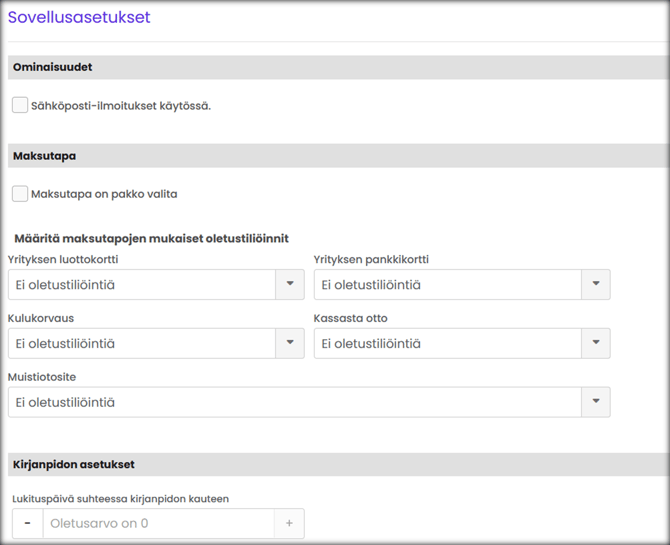Click the arrow icon of Muistiotosite dropdown
The height and width of the screenshot is (545, 670).
click(x=596, y=402)
